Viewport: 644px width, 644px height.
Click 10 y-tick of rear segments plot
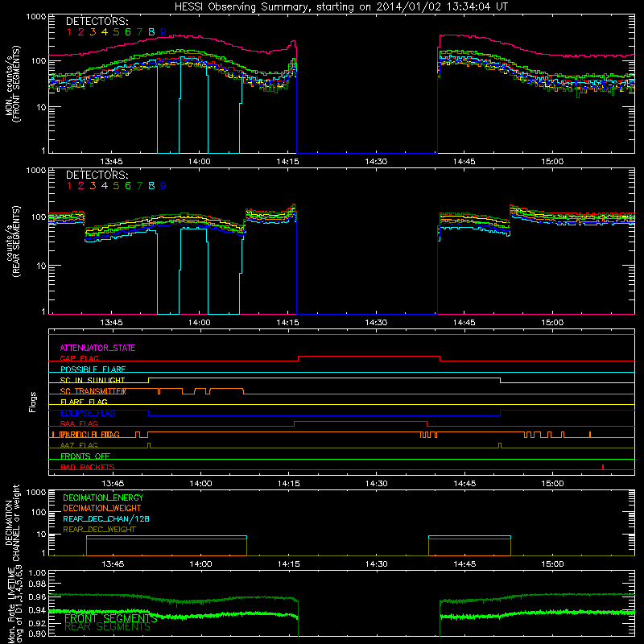click(41, 266)
